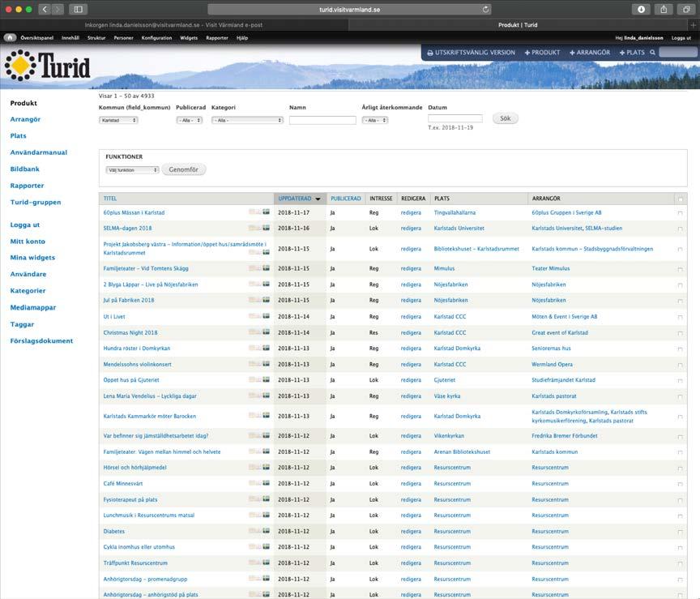Sort by the Publicerad column header

coord(345,199)
